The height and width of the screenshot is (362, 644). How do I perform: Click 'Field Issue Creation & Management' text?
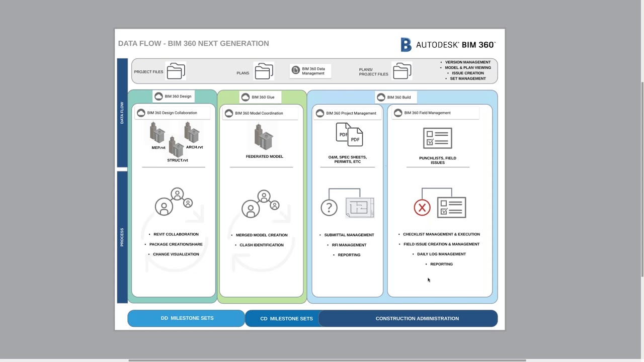(441, 244)
